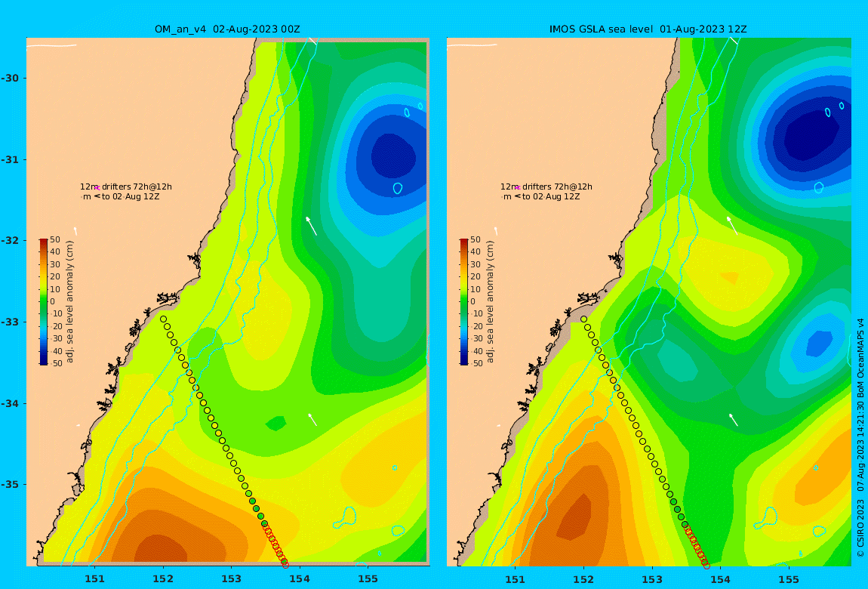Click the sea level colorbar in the right map
The width and height of the screenshot is (868, 589).
click(x=464, y=302)
